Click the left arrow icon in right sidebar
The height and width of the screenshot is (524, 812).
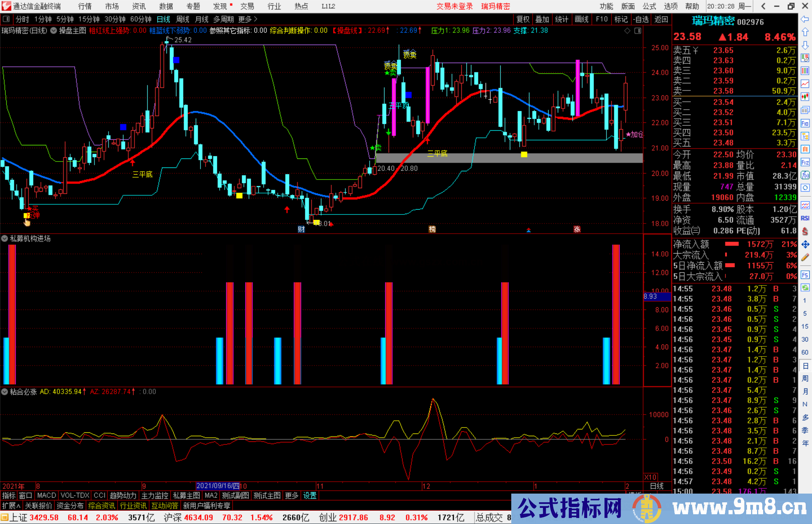pyautogui.click(x=805, y=19)
